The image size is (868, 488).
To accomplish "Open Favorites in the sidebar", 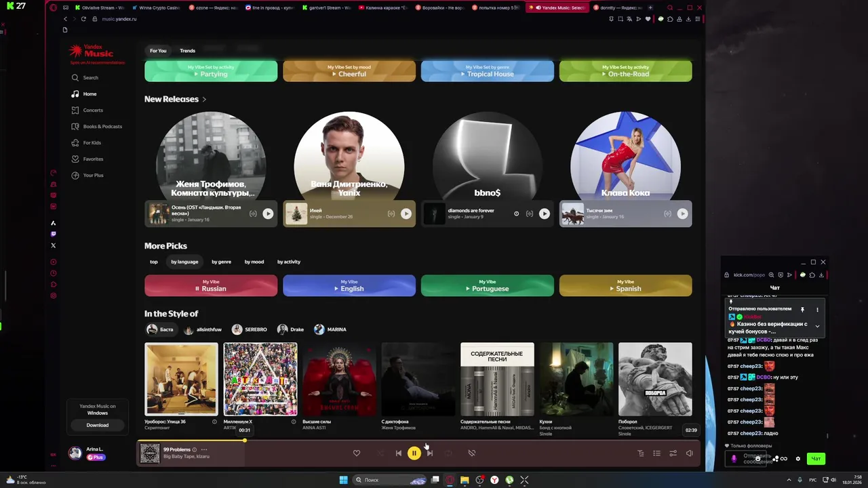I will (87, 159).
